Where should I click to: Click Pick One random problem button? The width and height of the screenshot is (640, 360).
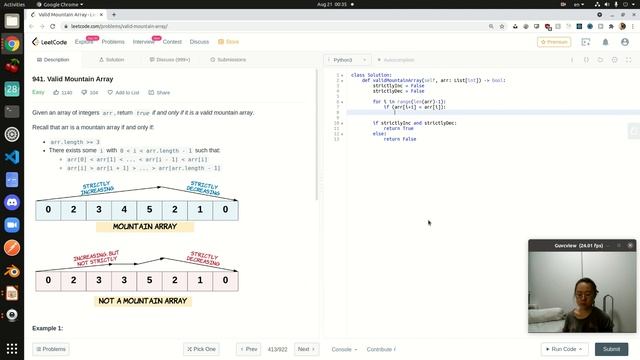pos(201,349)
